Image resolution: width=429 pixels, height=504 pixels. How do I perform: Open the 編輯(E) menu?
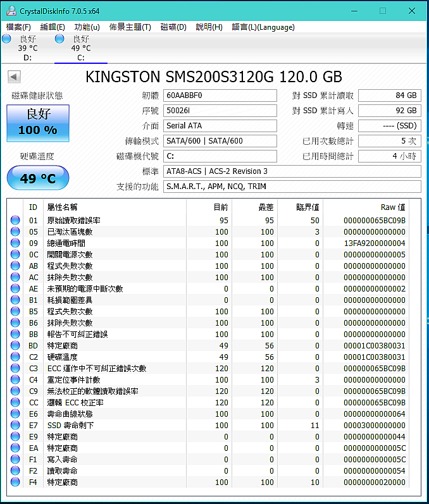(x=53, y=27)
